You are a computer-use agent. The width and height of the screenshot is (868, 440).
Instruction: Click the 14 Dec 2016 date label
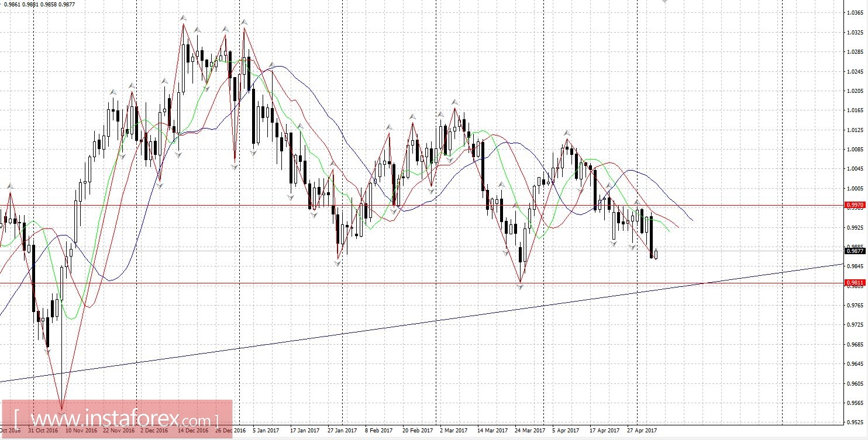pos(193,431)
